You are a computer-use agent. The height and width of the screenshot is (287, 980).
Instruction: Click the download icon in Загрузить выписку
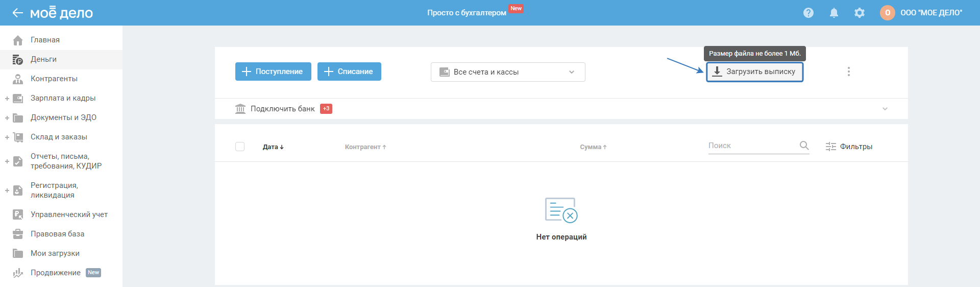[x=717, y=71]
